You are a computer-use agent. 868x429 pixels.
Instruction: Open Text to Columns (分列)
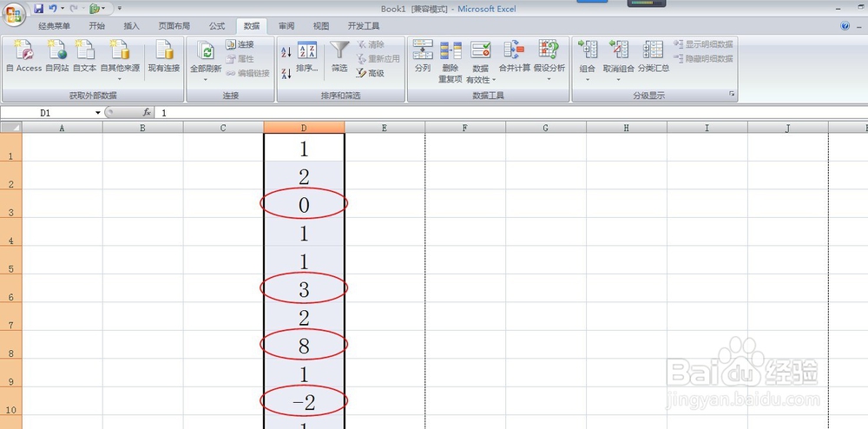pyautogui.click(x=423, y=57)
